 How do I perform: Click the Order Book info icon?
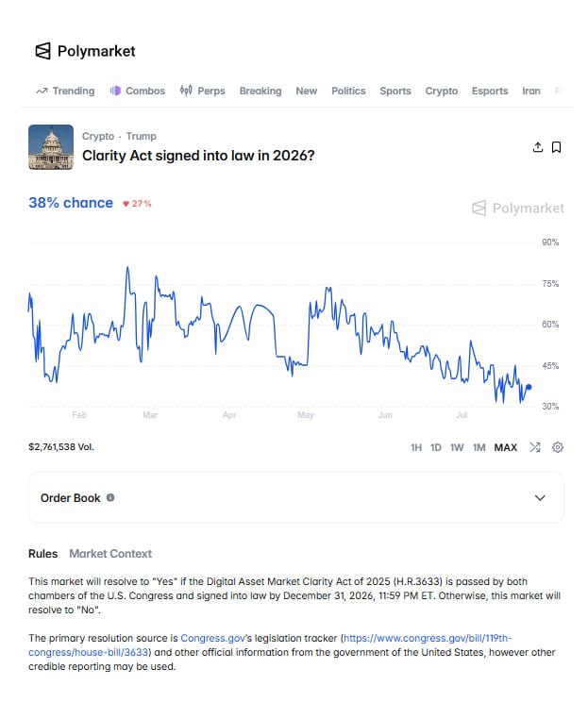110,497
